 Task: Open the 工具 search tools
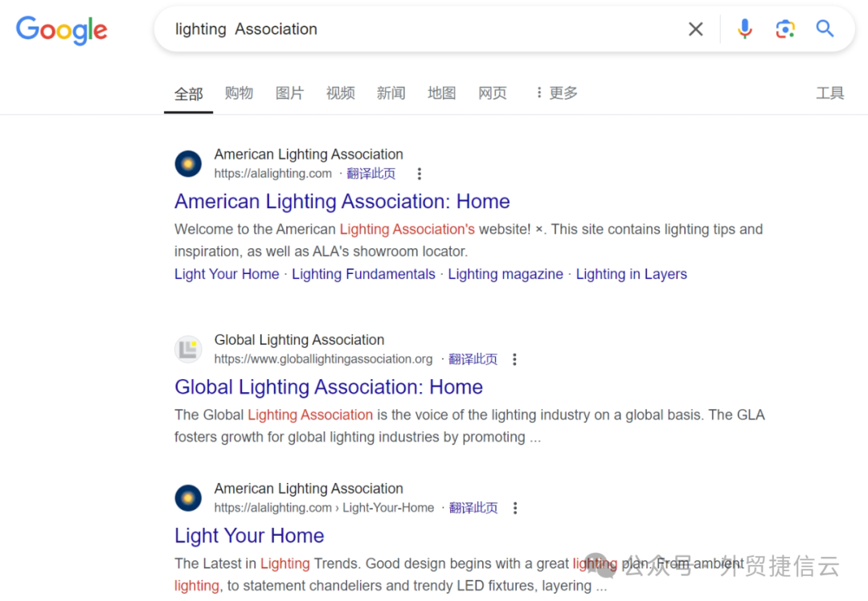(x=829, y=93)
